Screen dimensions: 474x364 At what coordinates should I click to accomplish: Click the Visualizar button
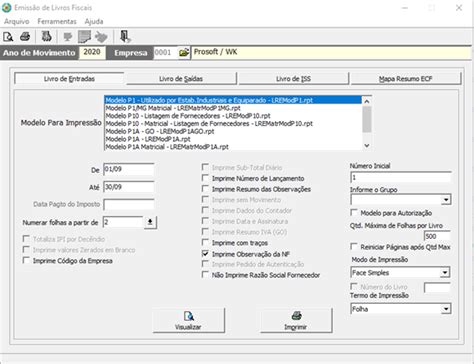tap(189, 320)
